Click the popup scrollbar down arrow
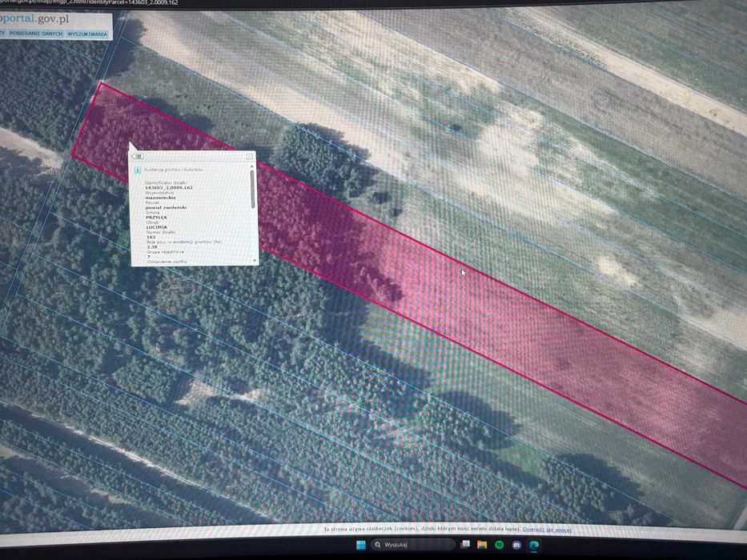Image resolution: width=747 pixels, height=560 pixels. coord(255,261)
